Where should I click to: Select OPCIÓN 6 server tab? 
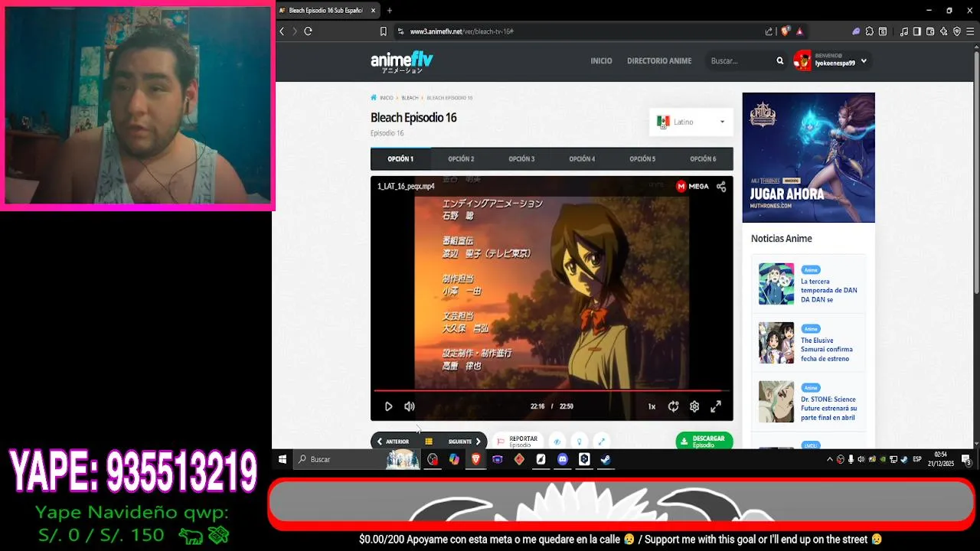pos(703,159)
